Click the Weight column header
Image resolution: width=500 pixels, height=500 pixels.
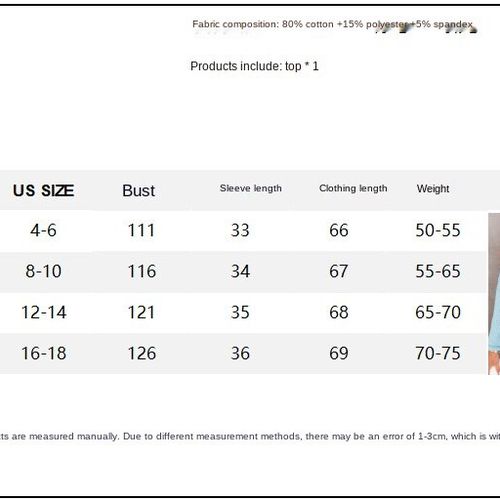pyautogui.click(x=433, y=189)
